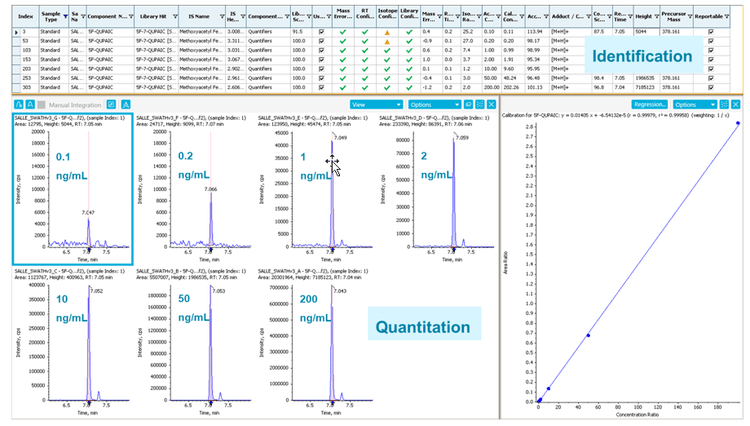Open Options dropdown in calibration pane
This screenshot has width=750, height=426.
(694, 104)
